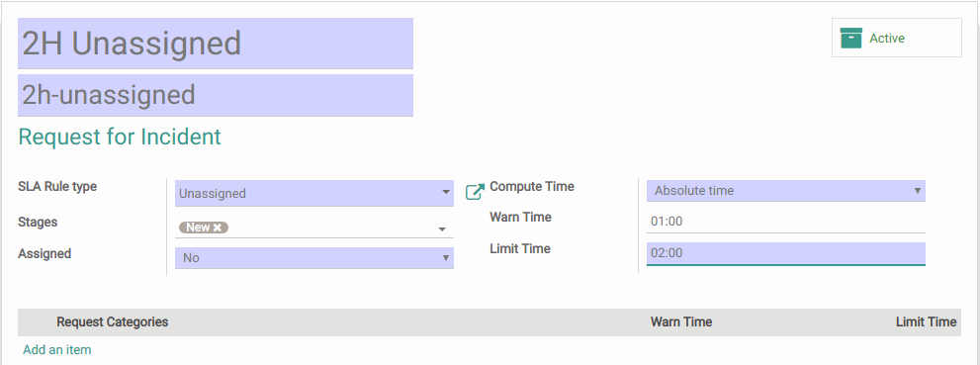
Task: Click Add an item link
Action: [57, 350]
